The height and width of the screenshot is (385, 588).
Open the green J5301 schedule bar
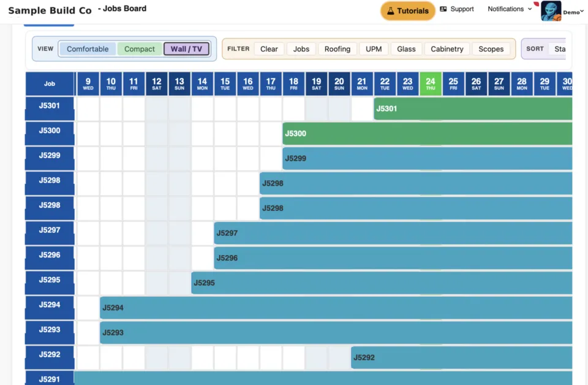473,109
